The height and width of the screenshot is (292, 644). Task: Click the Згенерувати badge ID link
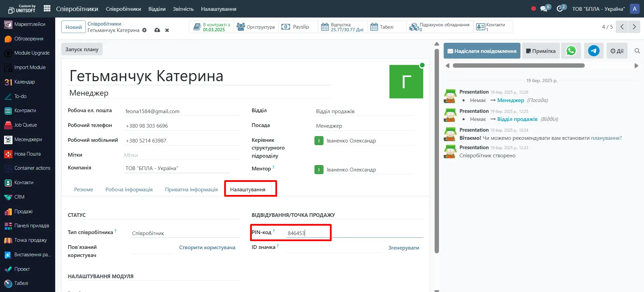(404, 248)
